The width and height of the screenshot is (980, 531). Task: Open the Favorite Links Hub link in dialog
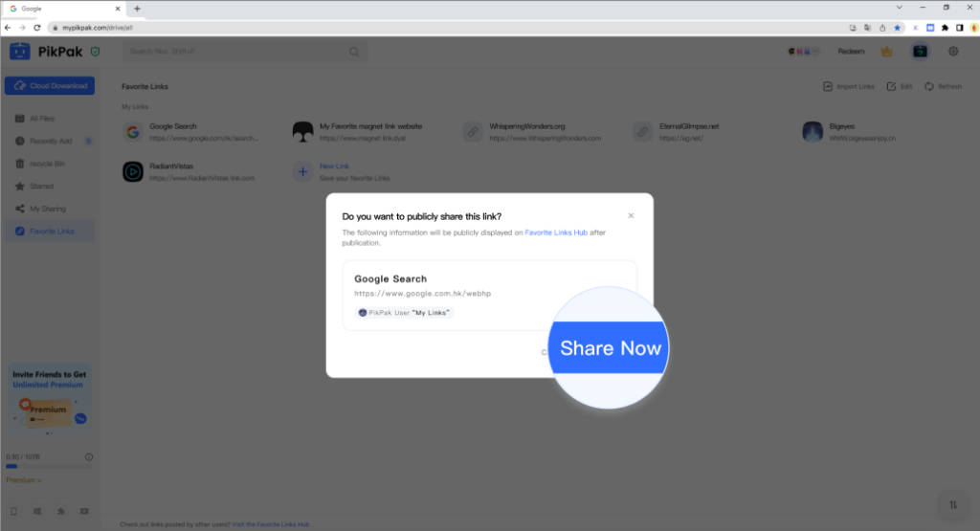[x=556, y=232]
